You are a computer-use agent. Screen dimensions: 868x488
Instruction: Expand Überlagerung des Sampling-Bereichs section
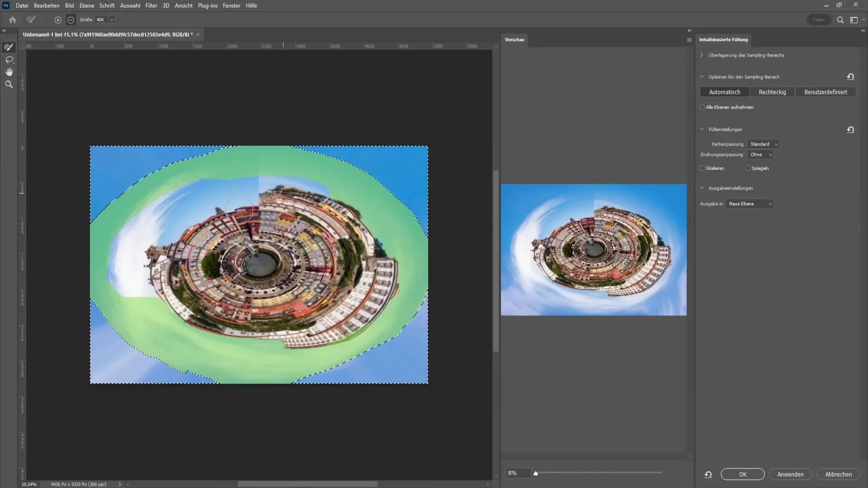click(702, 55)
